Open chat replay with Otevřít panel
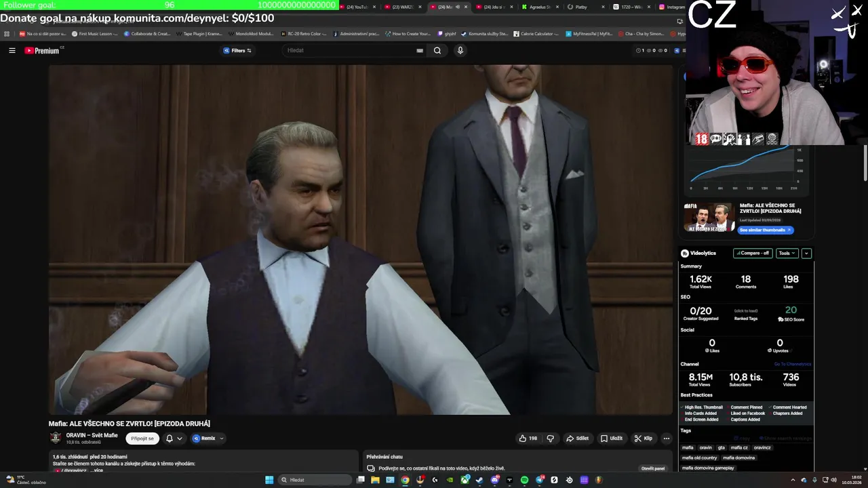This screenshot has height=488, width=868. (653, 468)
